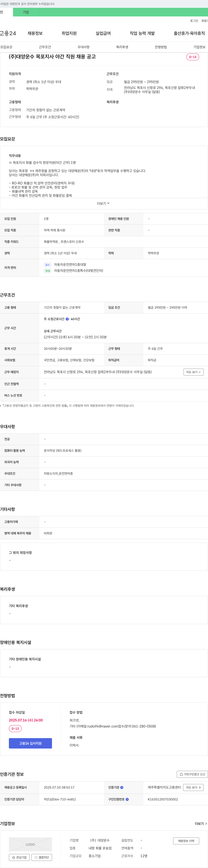Open the 채용정보 menu
The width and height of the screenshot is (208, 868).
pyautogui.click(x=35, y=33)
